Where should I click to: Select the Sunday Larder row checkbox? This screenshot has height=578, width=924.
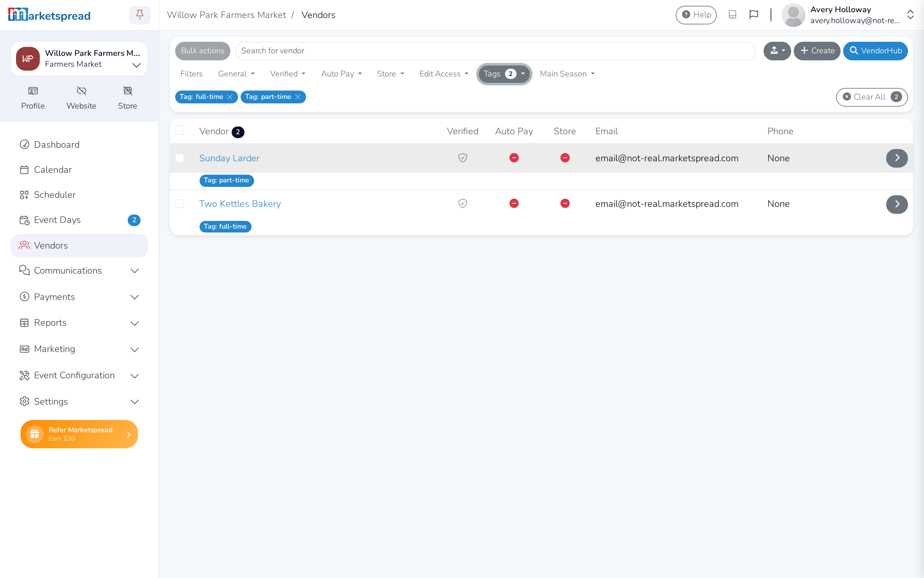coord(180,158)
